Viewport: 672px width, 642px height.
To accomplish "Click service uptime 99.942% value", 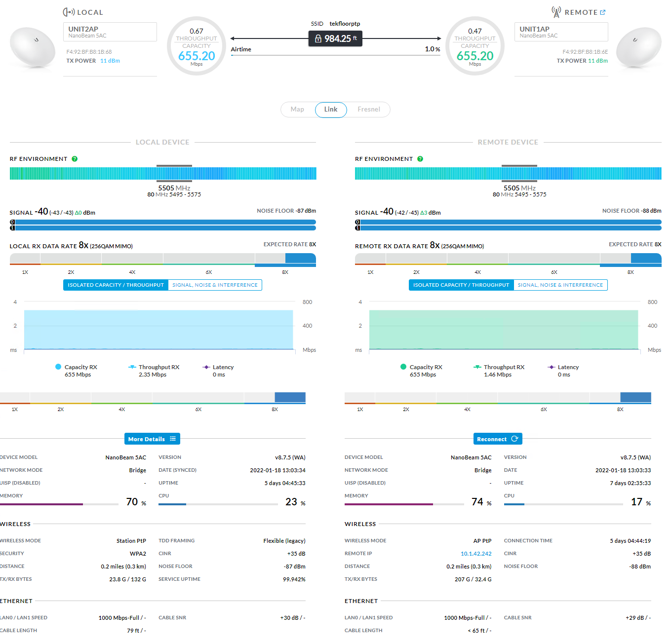I will [x=294, y=579].
